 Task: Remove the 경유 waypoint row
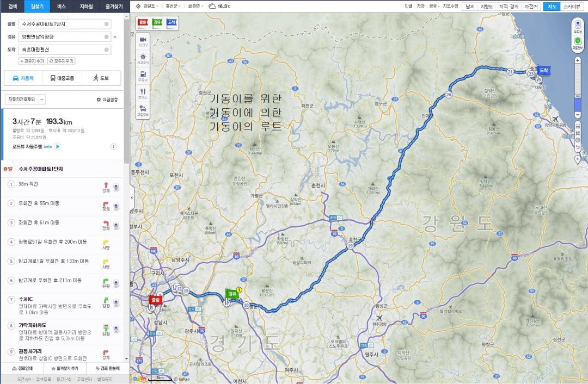point(114,37)
